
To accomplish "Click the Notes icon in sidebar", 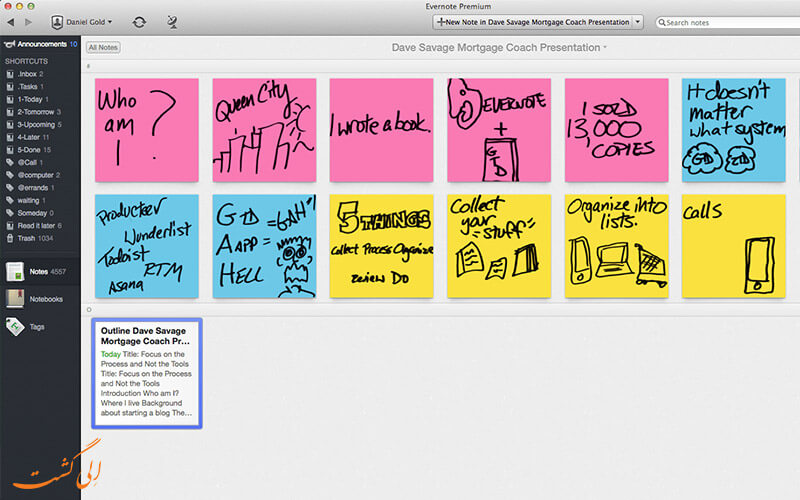I will (x=15, y=271).
